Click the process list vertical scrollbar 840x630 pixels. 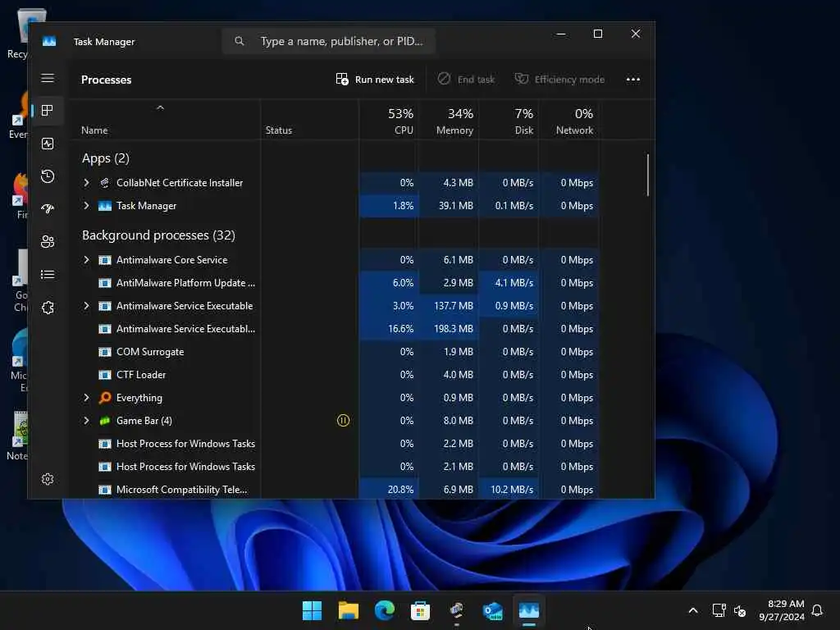point(648,176)
